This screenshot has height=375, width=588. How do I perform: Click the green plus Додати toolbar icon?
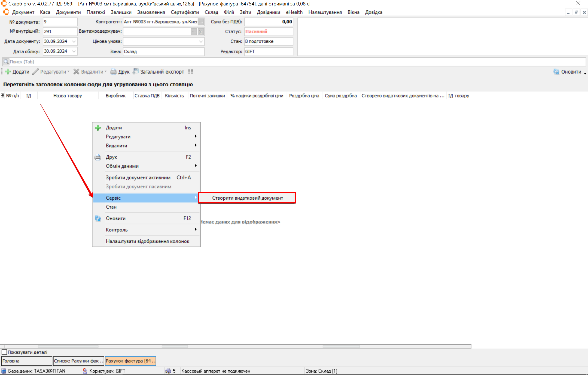tap(8, 72)
